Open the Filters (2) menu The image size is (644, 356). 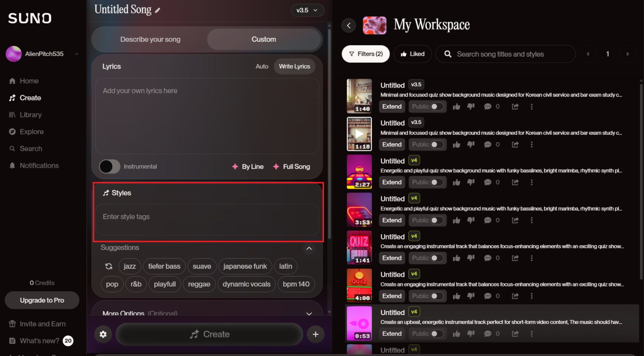click(366, 54)
